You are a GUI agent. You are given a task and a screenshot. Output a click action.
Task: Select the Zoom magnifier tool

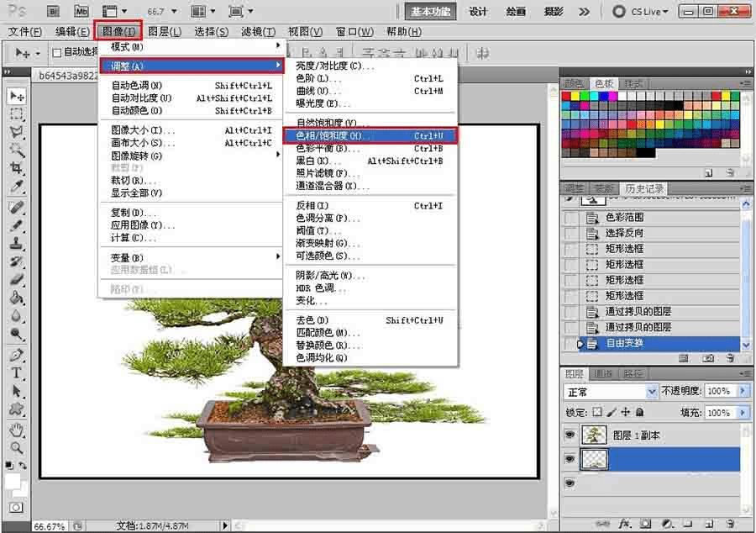click(x=16, y=448)
